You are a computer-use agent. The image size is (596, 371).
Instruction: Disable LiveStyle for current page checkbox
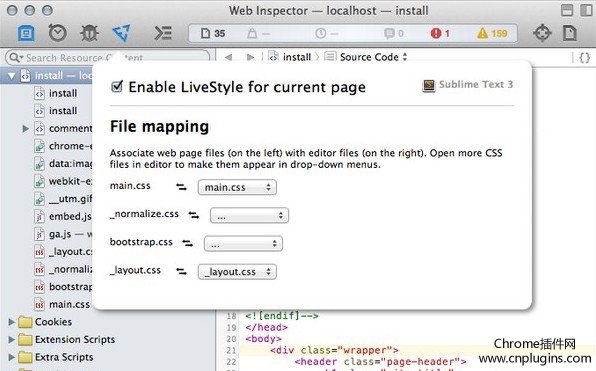coord(117,86)
